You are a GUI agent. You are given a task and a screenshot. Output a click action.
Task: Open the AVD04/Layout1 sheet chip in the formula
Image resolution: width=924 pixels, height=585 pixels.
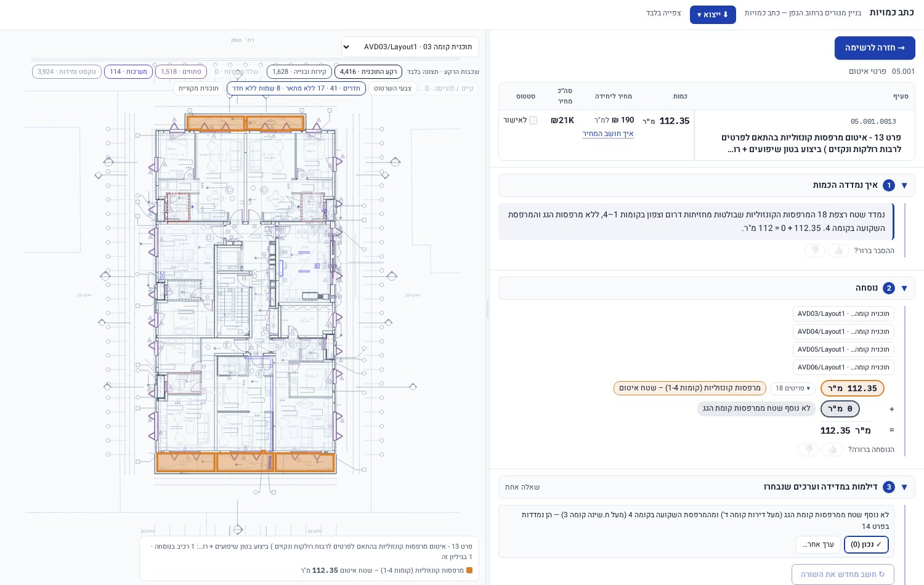click(843, 332)
